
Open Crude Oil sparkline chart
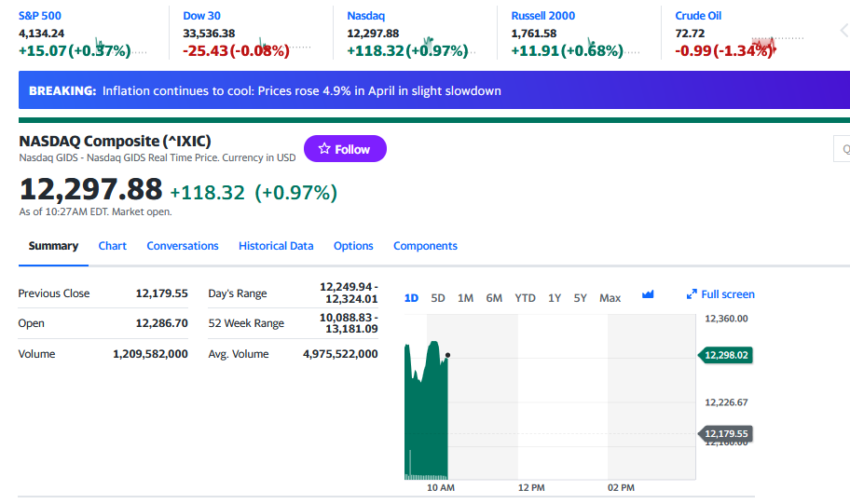776,46
